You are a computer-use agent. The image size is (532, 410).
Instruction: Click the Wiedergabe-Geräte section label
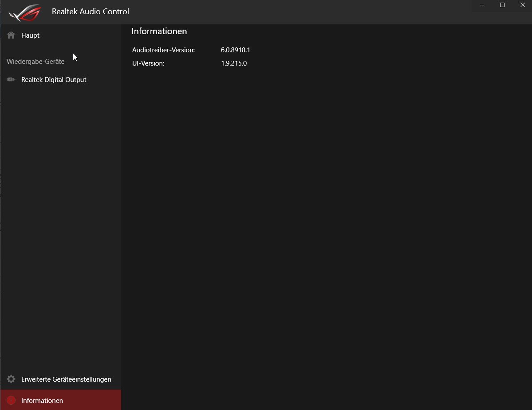[x=35, y=61]
